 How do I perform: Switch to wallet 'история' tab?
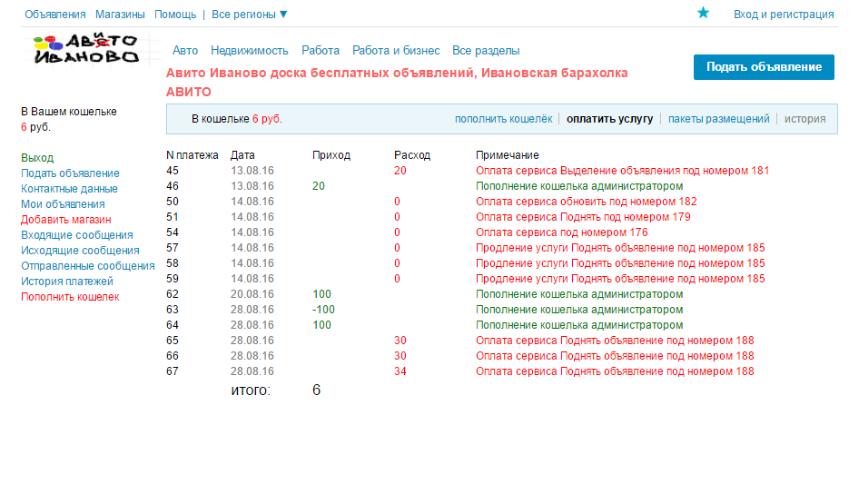[805, 119]
